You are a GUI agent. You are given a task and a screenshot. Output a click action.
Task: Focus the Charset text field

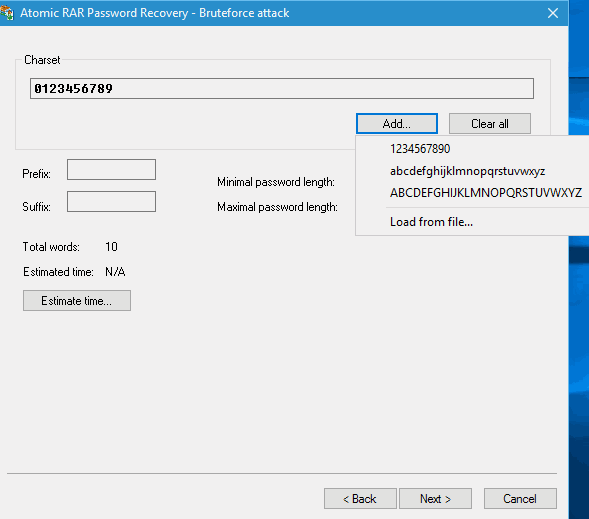click(282, 89)
